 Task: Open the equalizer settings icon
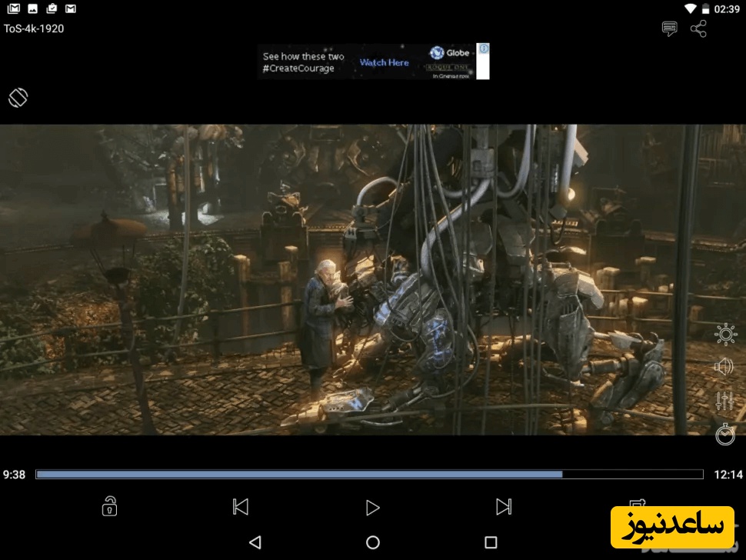pos(724,401)
